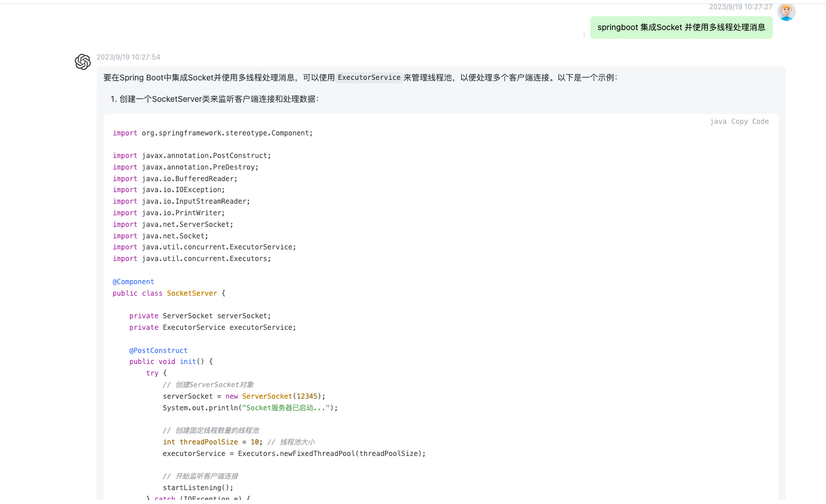Click the inline code ExecutorService in the reply
The width and height of the screenshot is (826, 504).
(369, 78)
